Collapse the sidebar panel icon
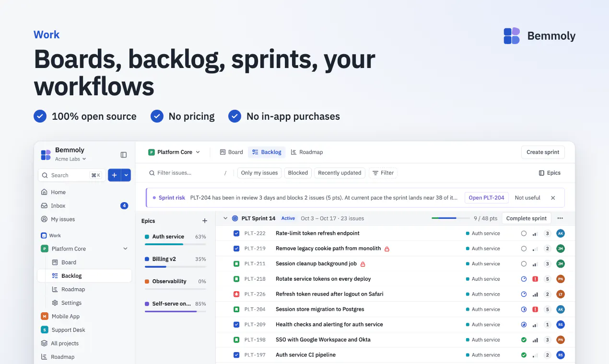Screen dimensions: 609x364 pos(124,155)
